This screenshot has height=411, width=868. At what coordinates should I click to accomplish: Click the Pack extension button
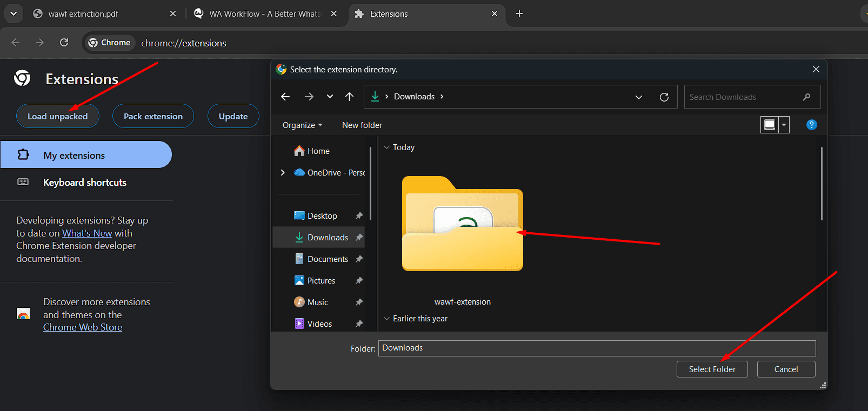click(x=153, y=116)
